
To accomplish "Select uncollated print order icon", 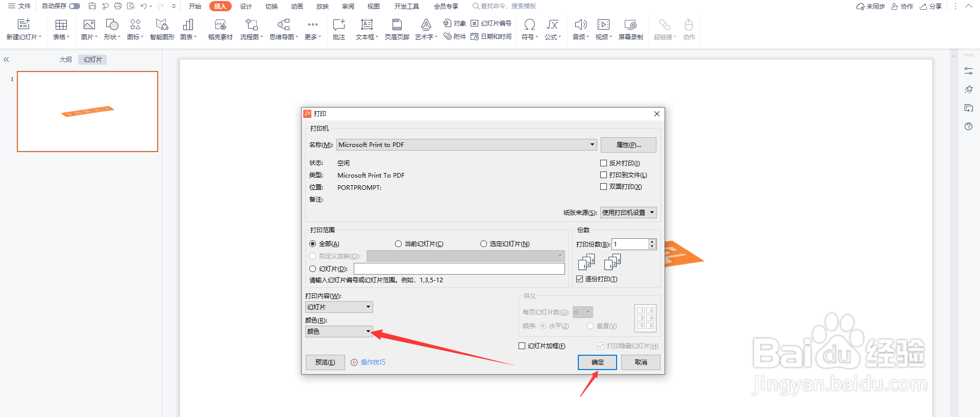I will pos(612,262).
